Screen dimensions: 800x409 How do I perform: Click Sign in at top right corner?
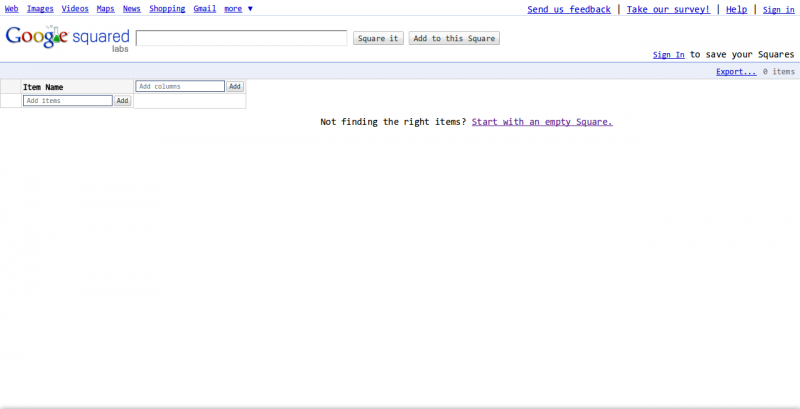click(x=779, y=9)
